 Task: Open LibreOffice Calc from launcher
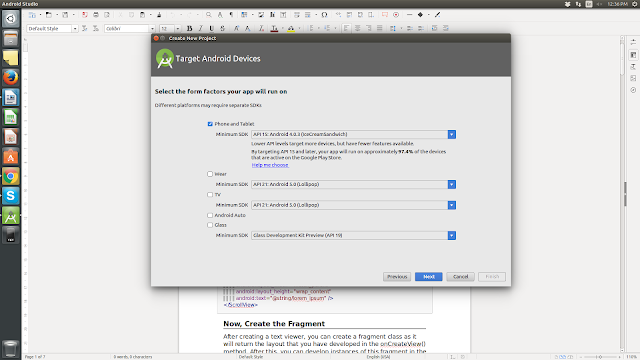11,117
